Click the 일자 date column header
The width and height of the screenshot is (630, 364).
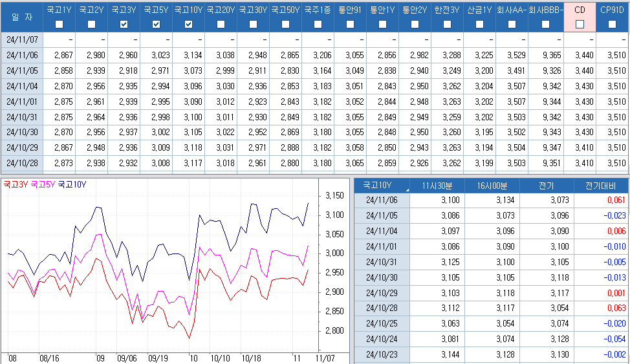[21, 16]
